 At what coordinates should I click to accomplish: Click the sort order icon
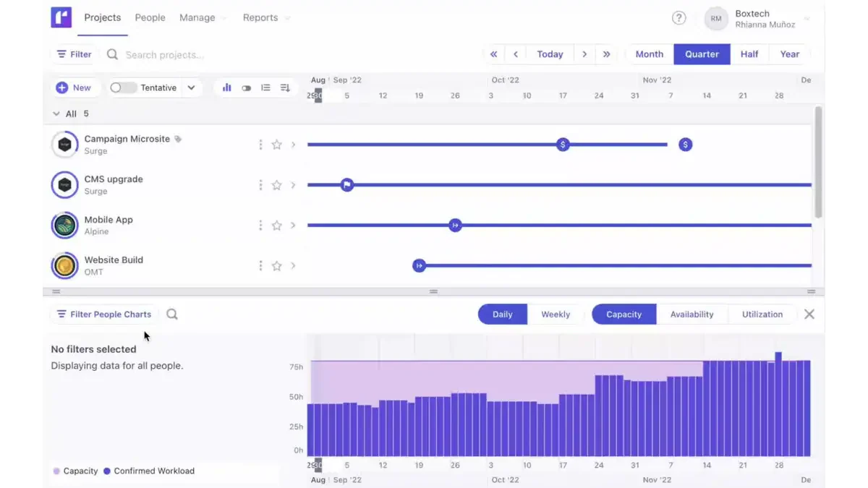coord(285,87)
